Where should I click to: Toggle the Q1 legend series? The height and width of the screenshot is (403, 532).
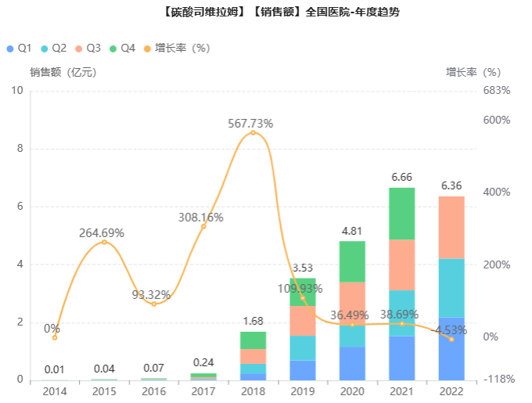pyautogui.click(x=20, y=49)
